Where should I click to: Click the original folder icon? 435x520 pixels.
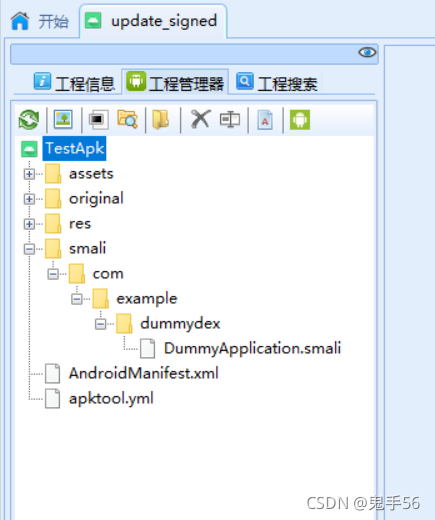(x=53, y=199)
